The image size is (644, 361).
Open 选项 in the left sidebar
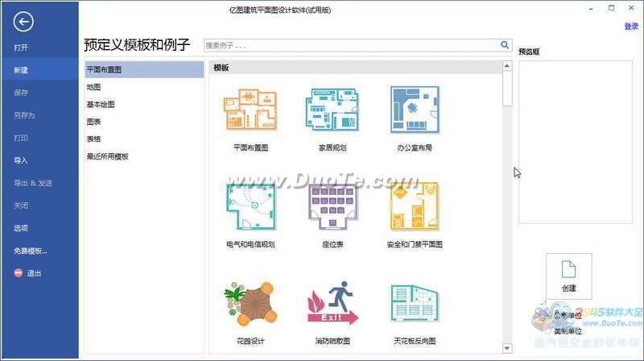21,228
